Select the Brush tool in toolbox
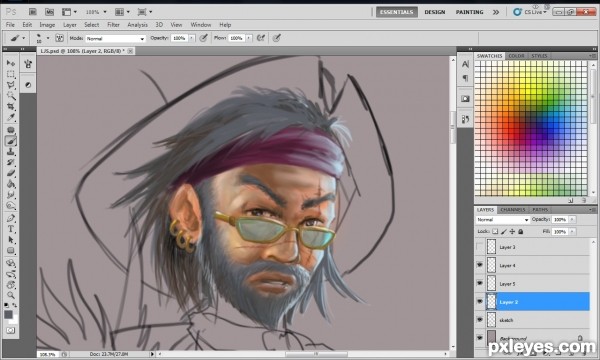 pos(11,141)
